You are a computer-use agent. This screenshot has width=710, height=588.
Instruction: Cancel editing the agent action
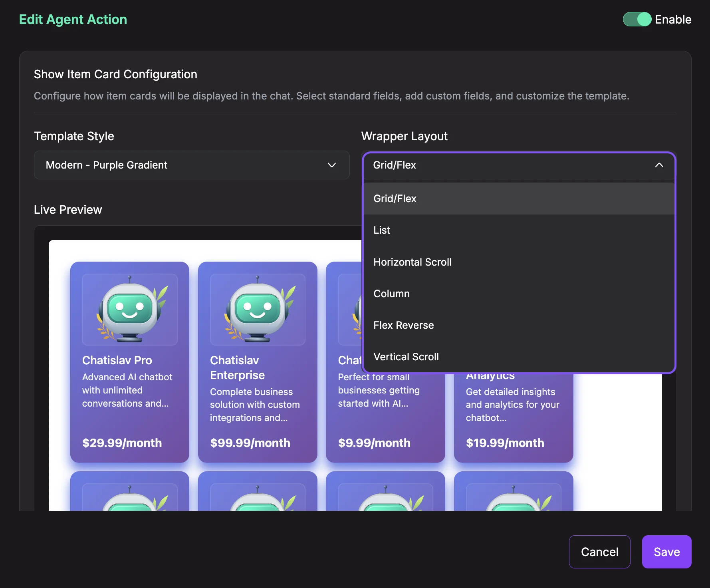[x=599, y=552]
